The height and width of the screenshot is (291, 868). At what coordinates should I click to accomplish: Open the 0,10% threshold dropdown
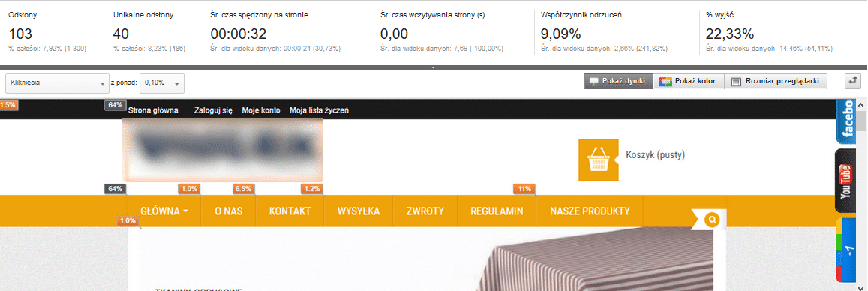(162, 83)
